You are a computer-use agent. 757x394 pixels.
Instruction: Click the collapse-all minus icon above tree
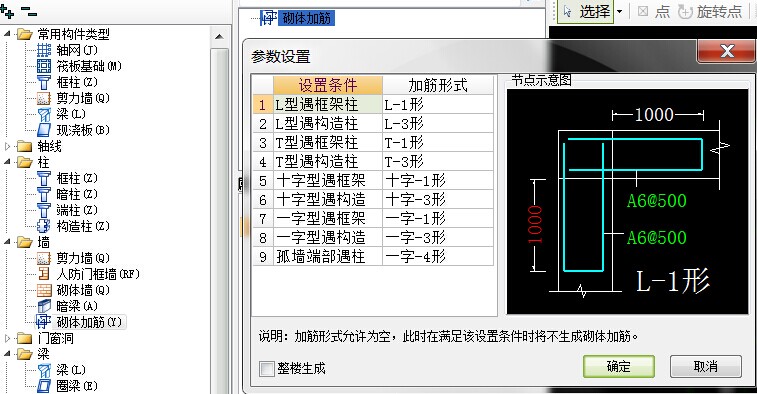click(29, 12)
